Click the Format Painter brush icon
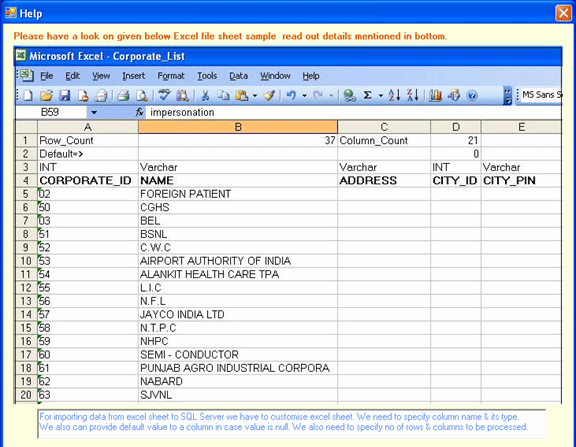The width and height of the screenshot is (576, 447). [x=269, y=96]
